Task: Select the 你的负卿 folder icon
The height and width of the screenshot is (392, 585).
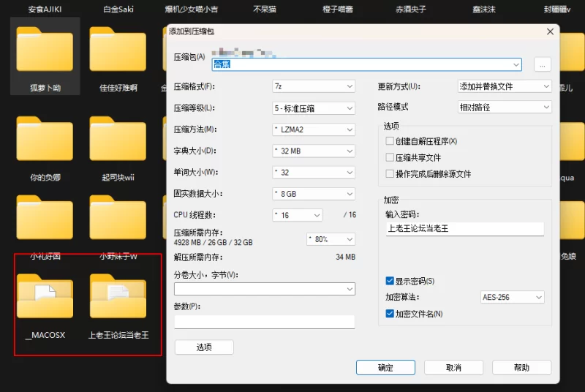Action: click(x=45, y=139)
